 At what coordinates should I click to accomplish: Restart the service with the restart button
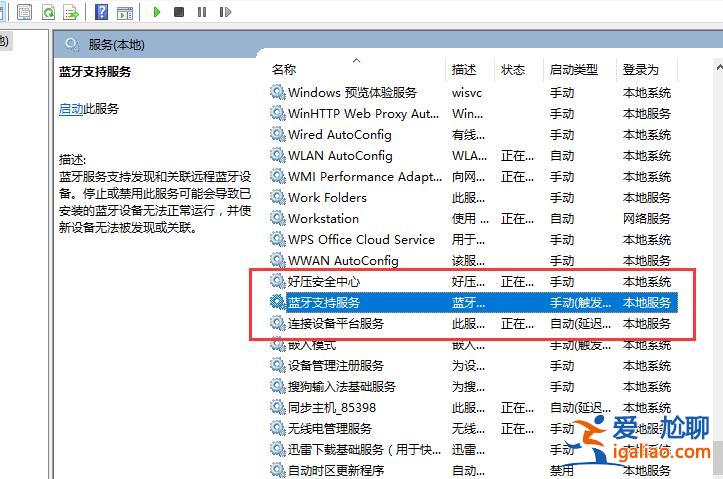point(225,12)
